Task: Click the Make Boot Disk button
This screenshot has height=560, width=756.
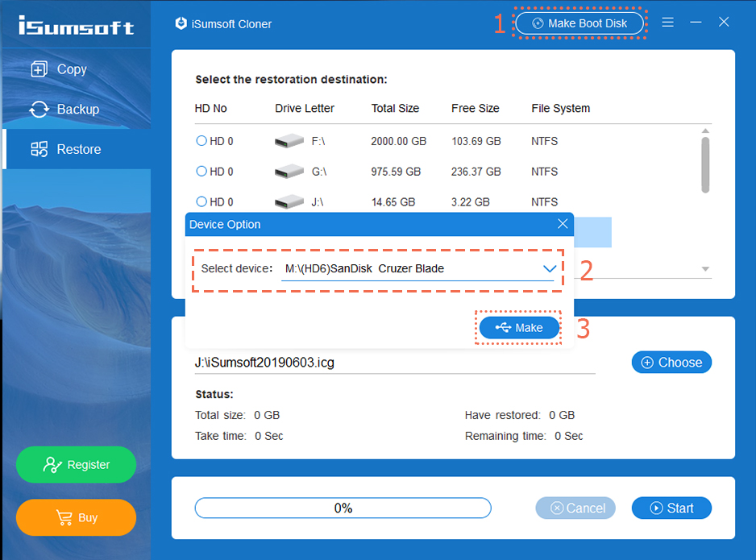Action: click(x=579, y=23)
